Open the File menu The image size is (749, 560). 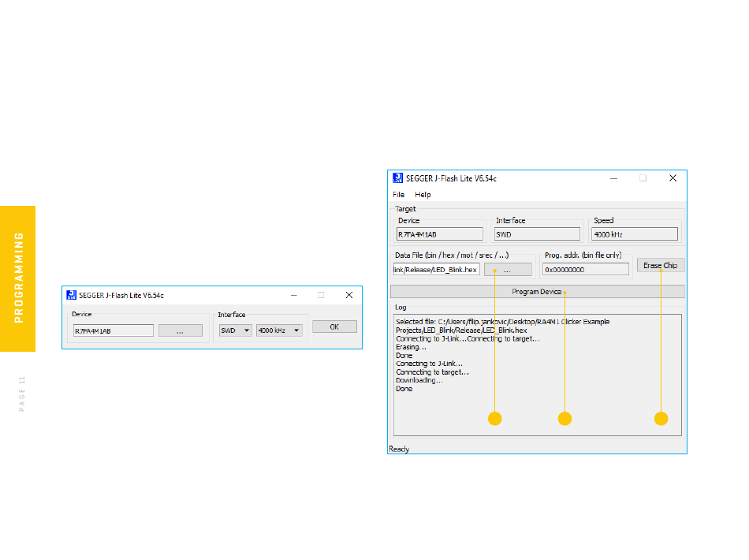point(398,195)
